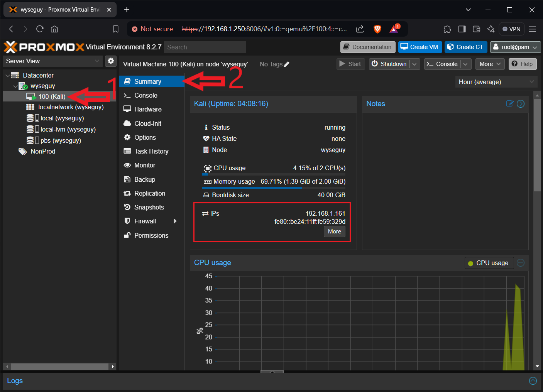The height and width of the screenshot is (392, 543).
Task: Open browser extensions puzzle icon
Action: (447, 29)
